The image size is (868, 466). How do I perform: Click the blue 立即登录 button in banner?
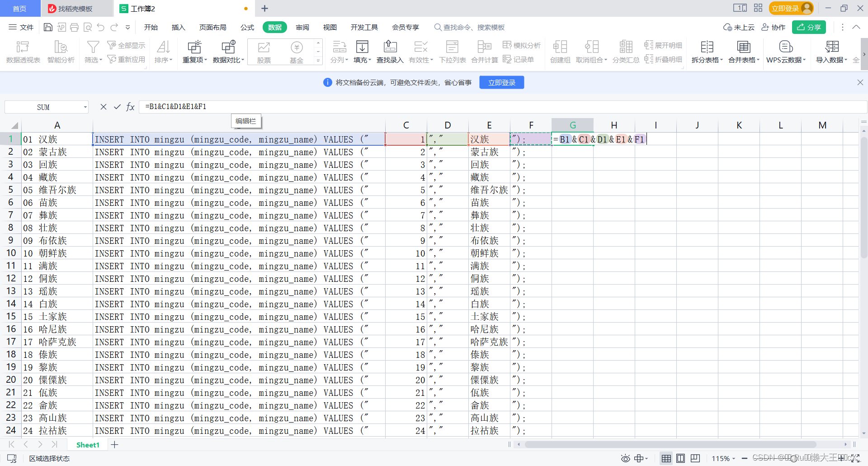501,82
